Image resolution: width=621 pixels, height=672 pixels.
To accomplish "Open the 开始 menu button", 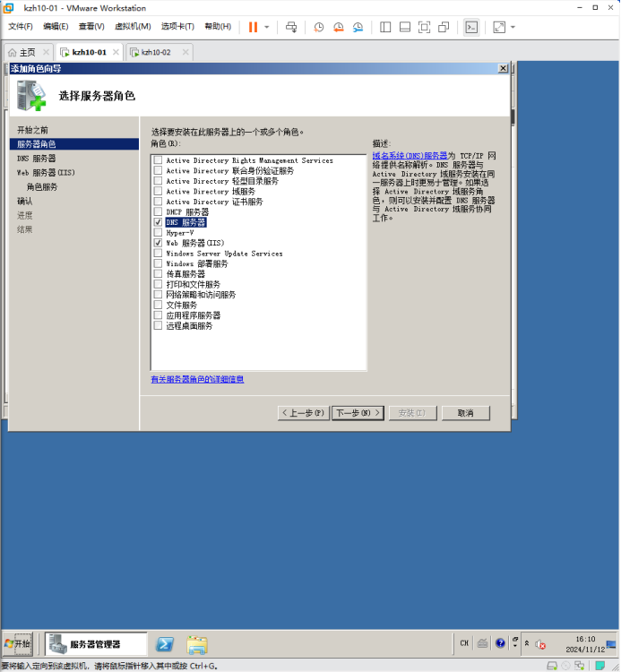I will tap(18, 643).
